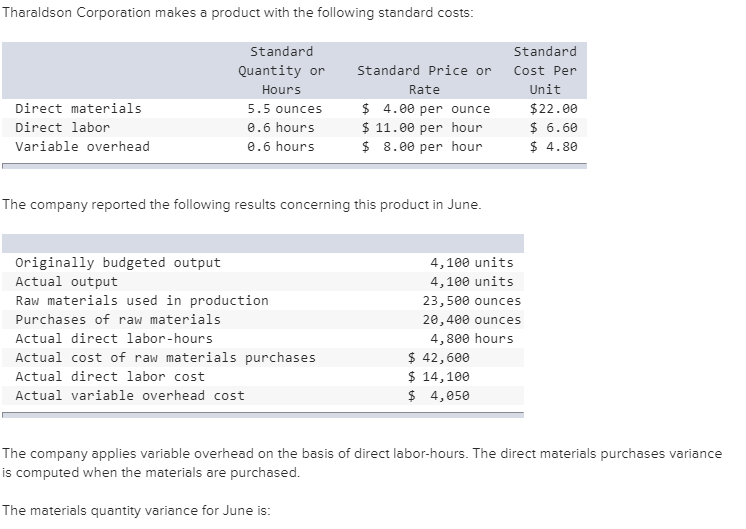Screen dimensions: 746x529
Task: Select the '$ 4.00 per ounce' price cell
Action: tap(426, 108)
